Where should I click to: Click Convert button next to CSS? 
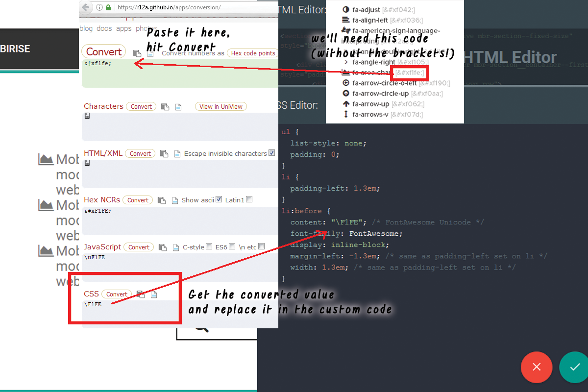(117, 294)
